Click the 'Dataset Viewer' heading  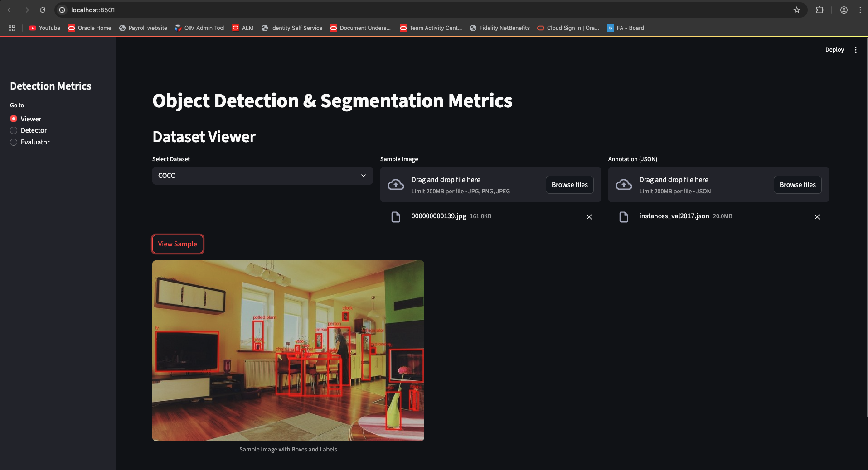tap(204, 137)
